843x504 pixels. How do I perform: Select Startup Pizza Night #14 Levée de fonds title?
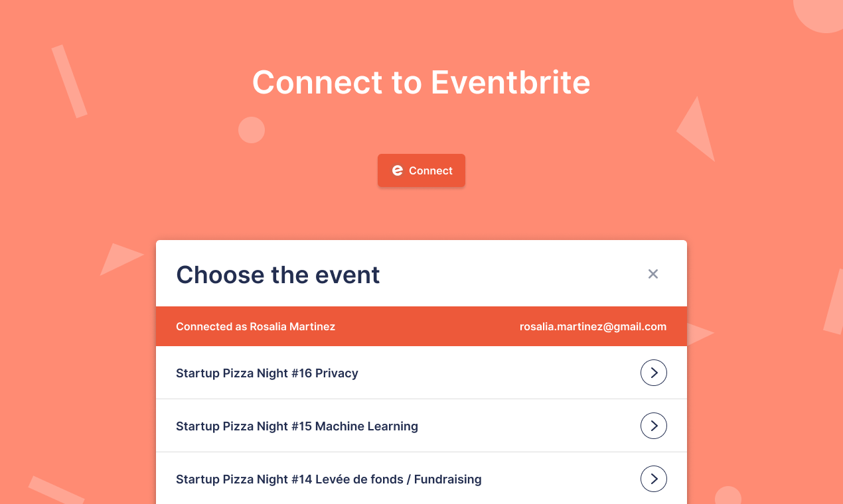click(329, 479)
